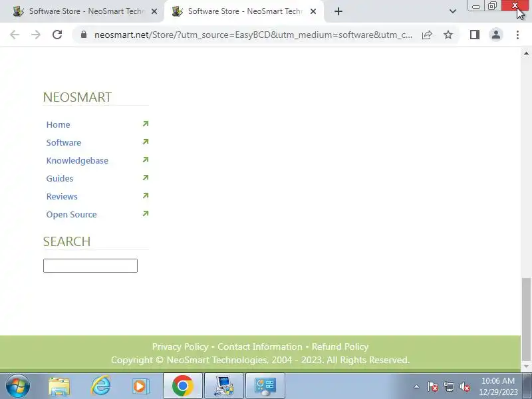
Task: Click the vertical scrollbar thumb
Action: pyautogui.click(x=526, y=320)
